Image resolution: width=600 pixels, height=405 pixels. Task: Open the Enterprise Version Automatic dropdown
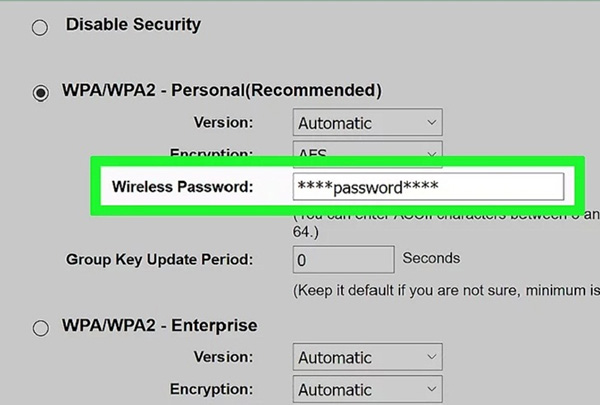click(x=369, y=357)
